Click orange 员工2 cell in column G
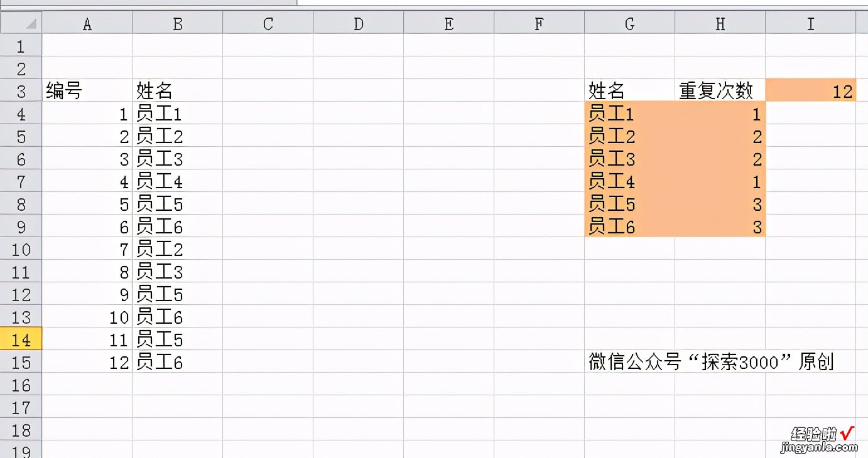The image size is (868, 458). tap(630, 136)
